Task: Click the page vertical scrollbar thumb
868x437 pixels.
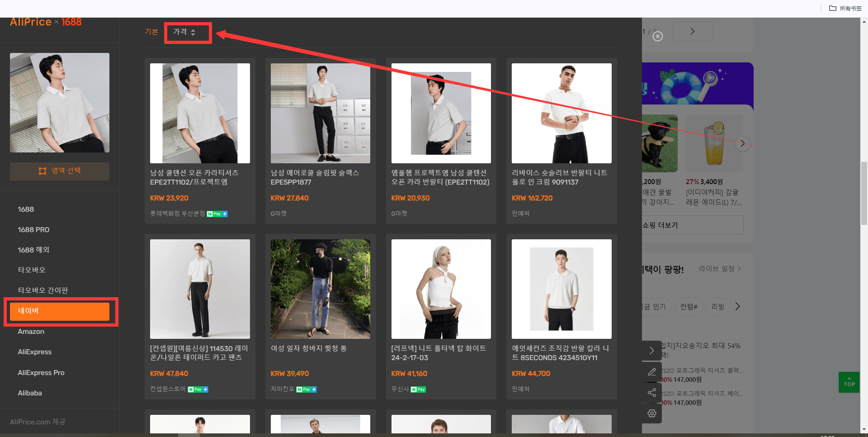Action: (x=864, y=193)
